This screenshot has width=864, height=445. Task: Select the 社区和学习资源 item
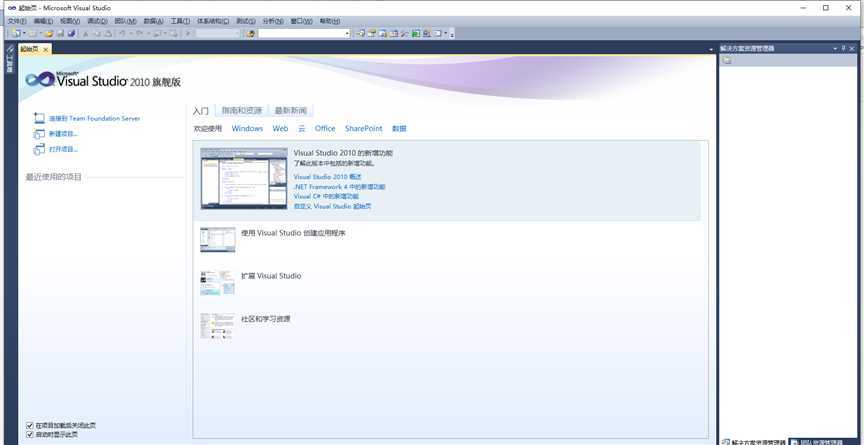tap(266, 318)
